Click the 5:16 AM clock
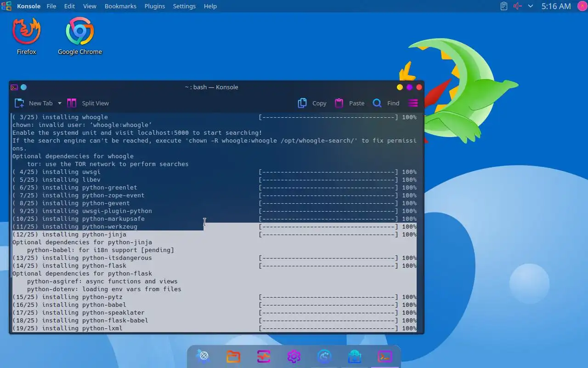This screenshot has height=368, width=588. 556,6
